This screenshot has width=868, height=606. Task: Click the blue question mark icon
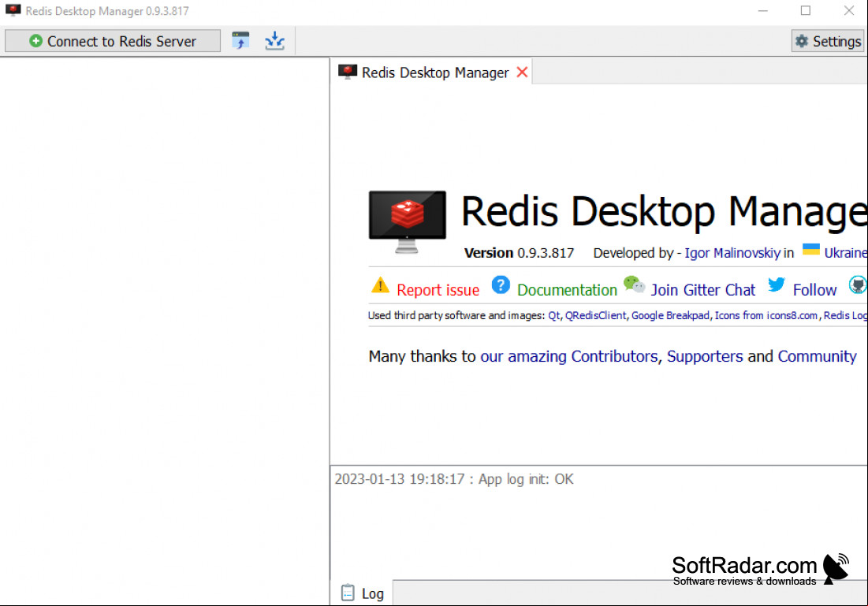tap(501, 285)
